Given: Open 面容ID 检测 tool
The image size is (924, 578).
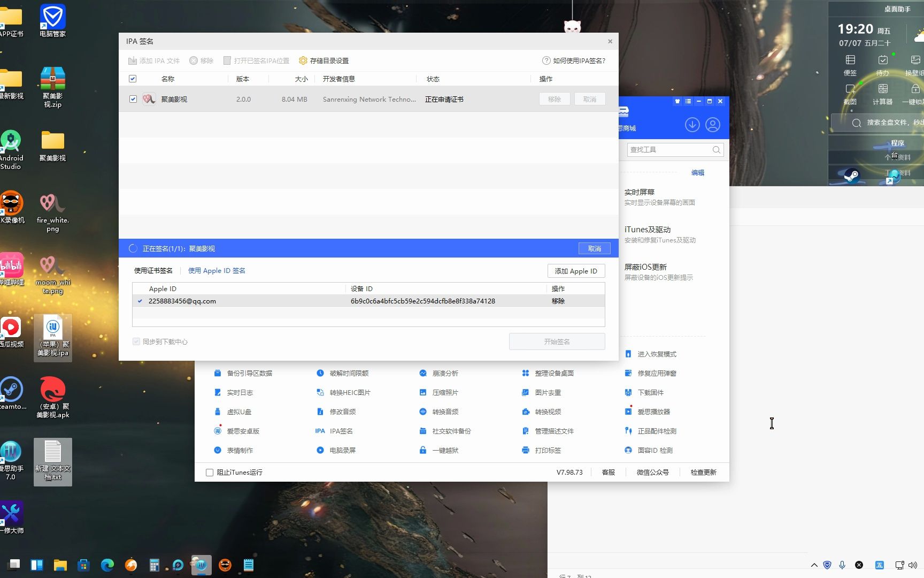Looking at the screenshot, I should (x=649, y=451).
